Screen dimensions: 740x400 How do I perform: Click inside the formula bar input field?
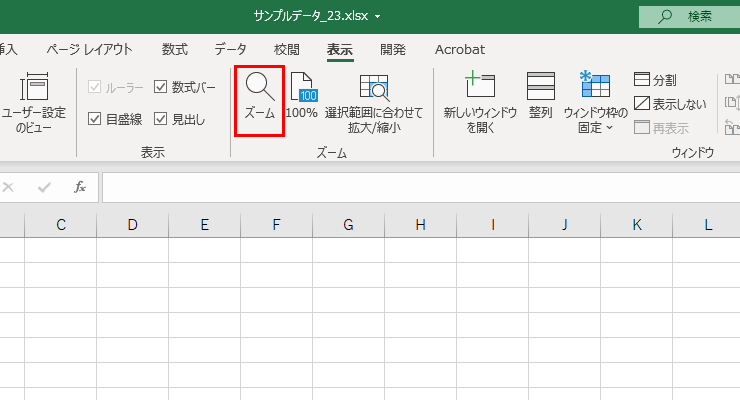[420, 187]
